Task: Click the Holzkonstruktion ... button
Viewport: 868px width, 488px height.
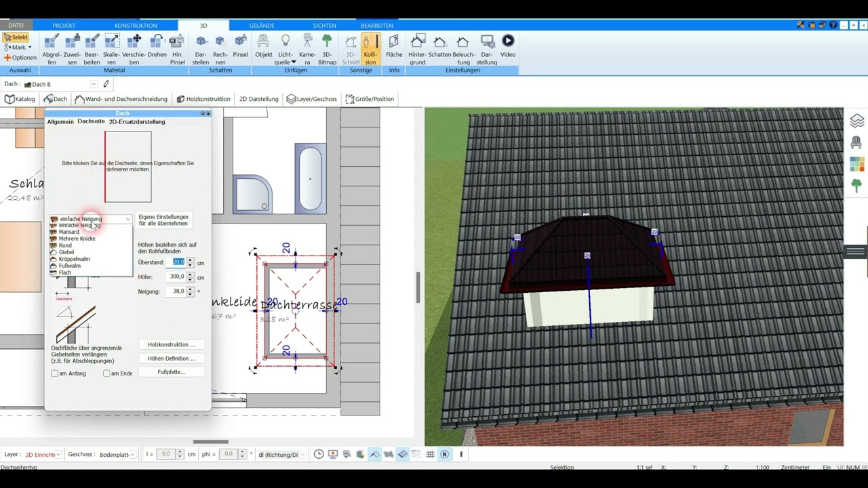Action: [x=172, y=344]
